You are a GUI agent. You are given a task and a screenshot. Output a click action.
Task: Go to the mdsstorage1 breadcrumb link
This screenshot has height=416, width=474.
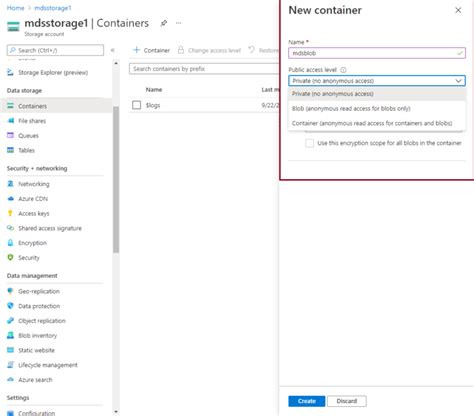(53, 8)
